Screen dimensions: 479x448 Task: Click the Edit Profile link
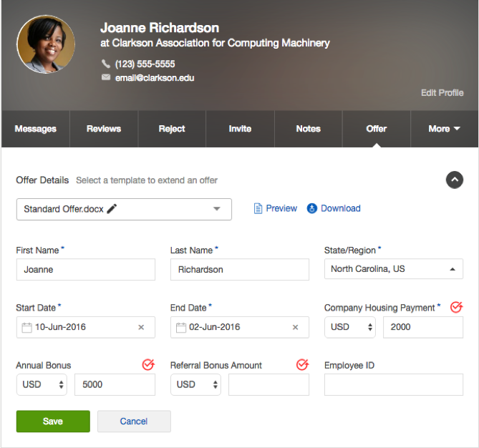(x=442, y=93)
